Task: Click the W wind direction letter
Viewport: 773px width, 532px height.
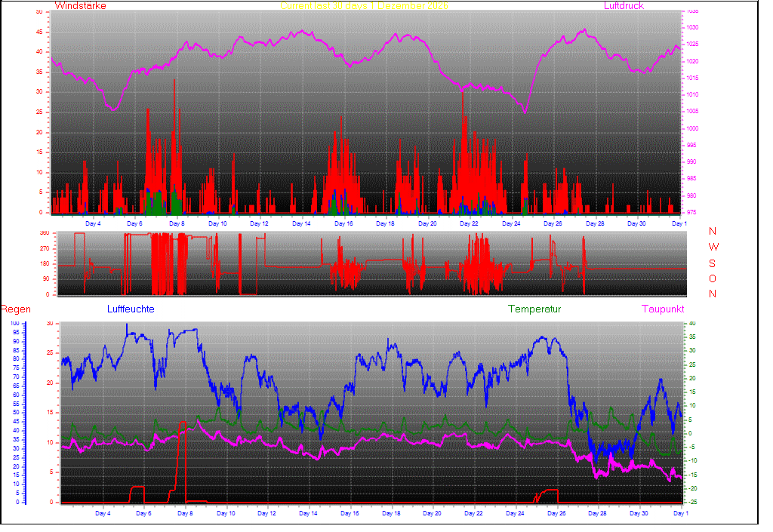Action: [713, 248]
